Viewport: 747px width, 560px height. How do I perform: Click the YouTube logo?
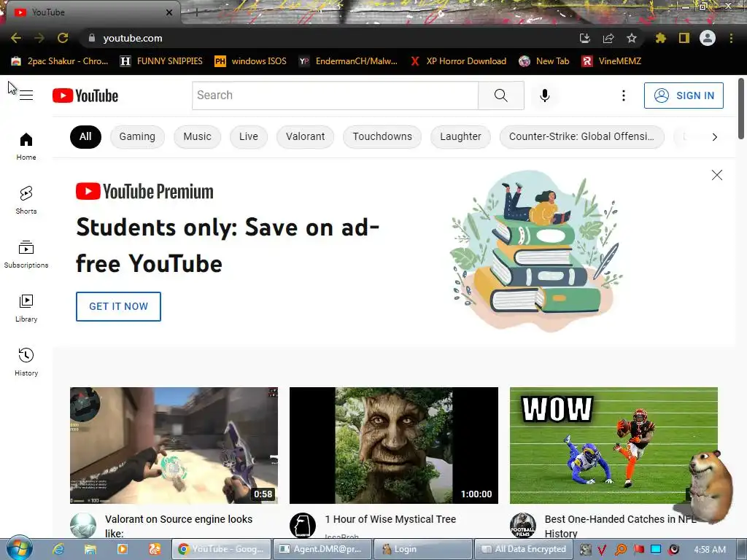tap(85, 96)
